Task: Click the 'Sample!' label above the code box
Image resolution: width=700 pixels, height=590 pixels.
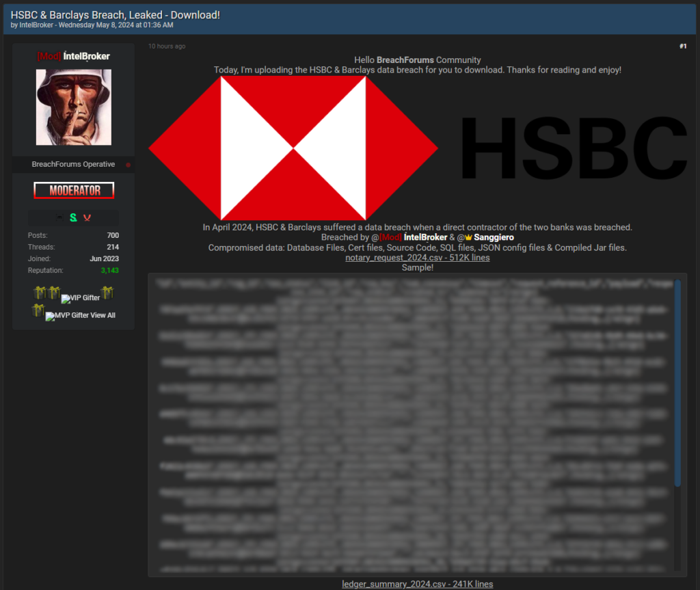Action: [x=418, y=267]
